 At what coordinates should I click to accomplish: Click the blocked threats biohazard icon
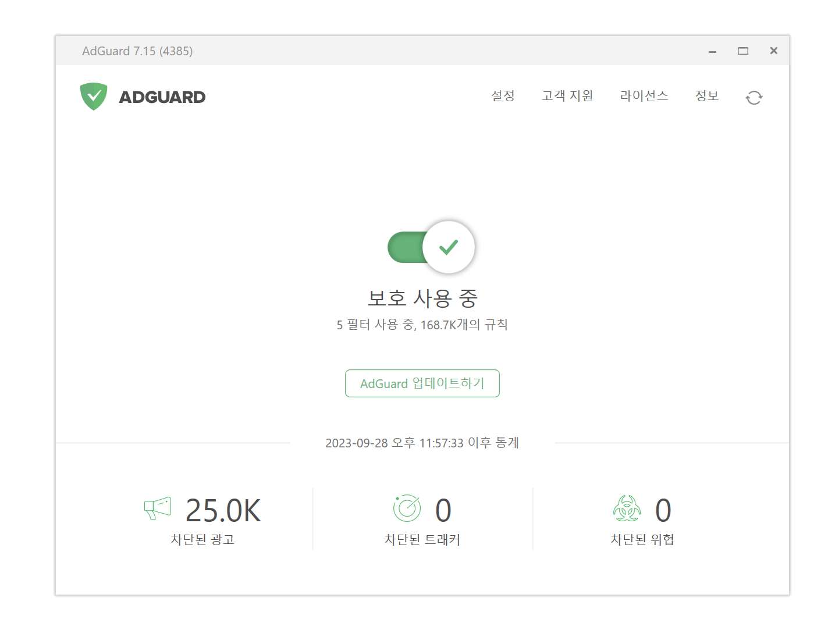pos(627,508)
